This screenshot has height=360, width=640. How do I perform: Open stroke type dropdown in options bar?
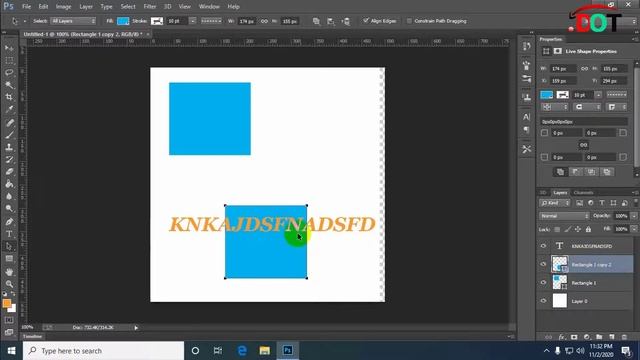click(211, 21)
